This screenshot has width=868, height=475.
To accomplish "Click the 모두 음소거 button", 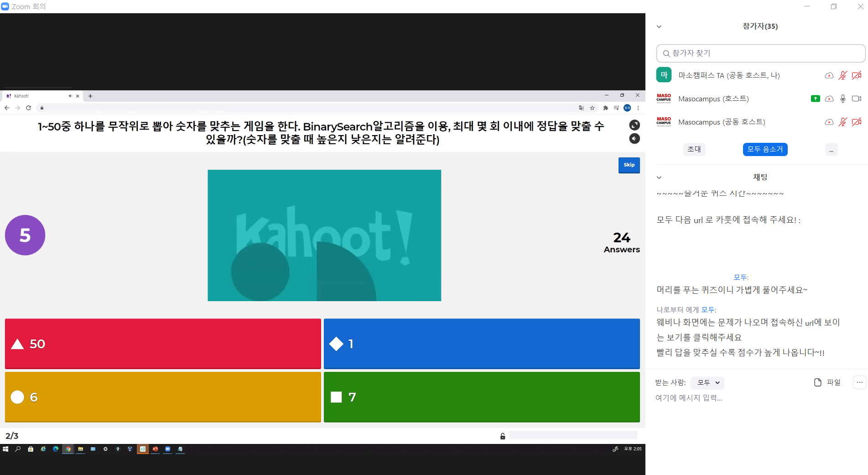I will (x=765, y=149).
